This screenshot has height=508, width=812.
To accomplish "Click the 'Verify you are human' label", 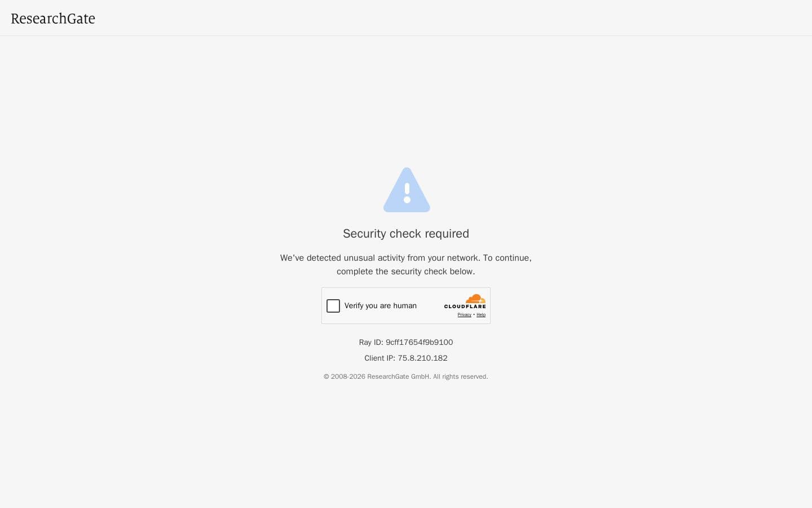I will coord(381,306).
